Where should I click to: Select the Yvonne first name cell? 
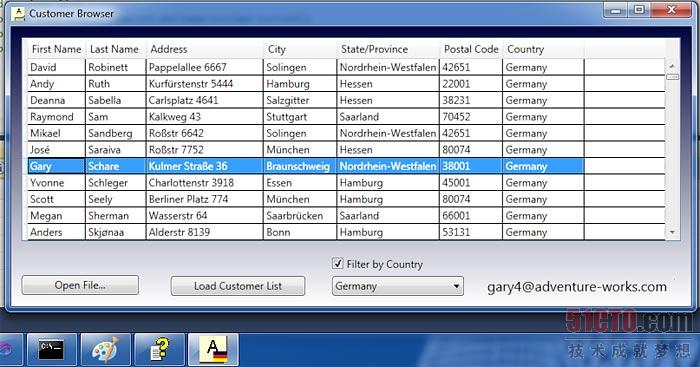tap(56, 183)
